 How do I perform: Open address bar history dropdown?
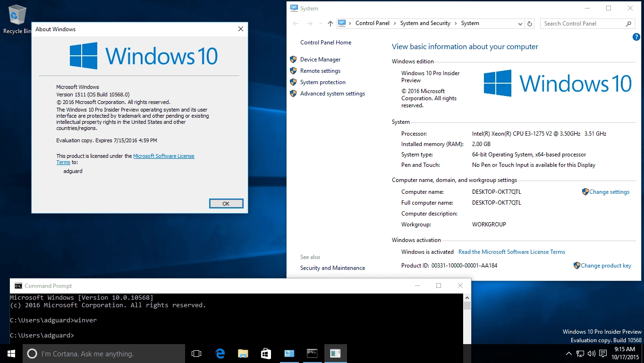(520, 24)
